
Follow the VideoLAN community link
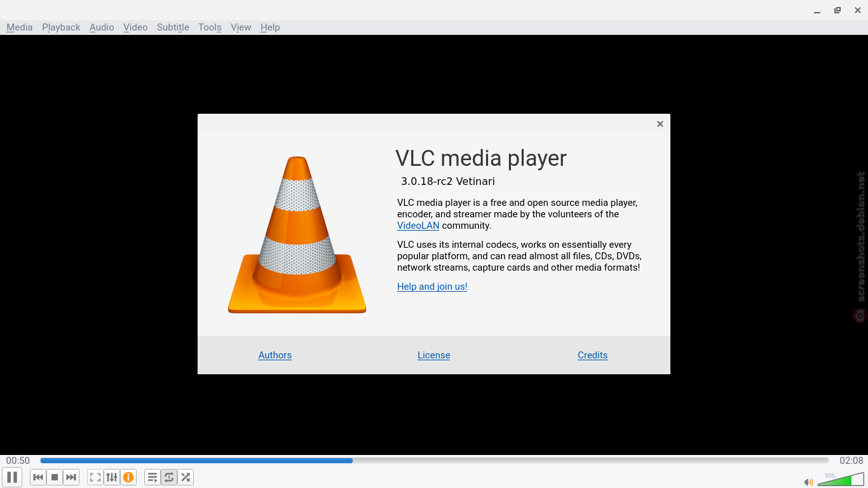418,226
